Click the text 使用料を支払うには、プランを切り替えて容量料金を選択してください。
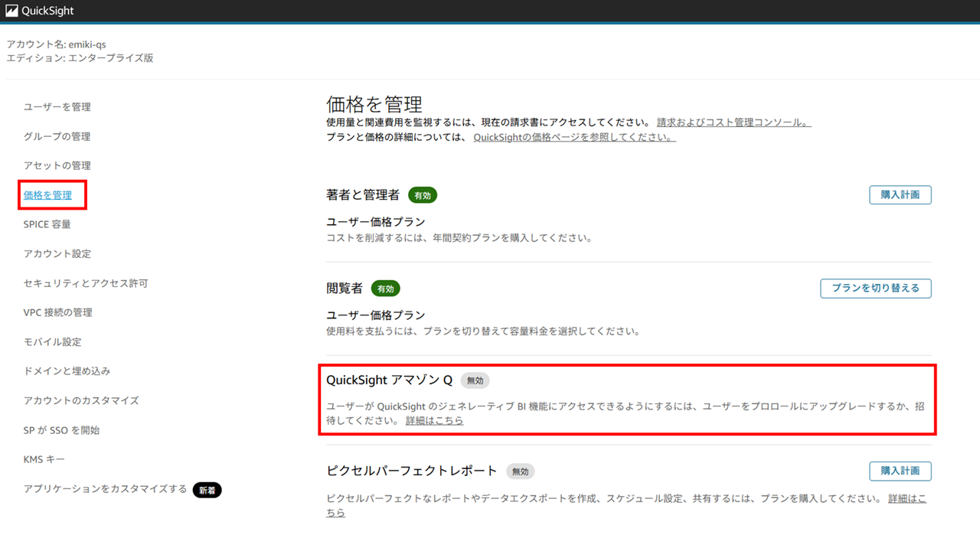The width and height of the screenshot is (980, 535). (x=483, y=331)
